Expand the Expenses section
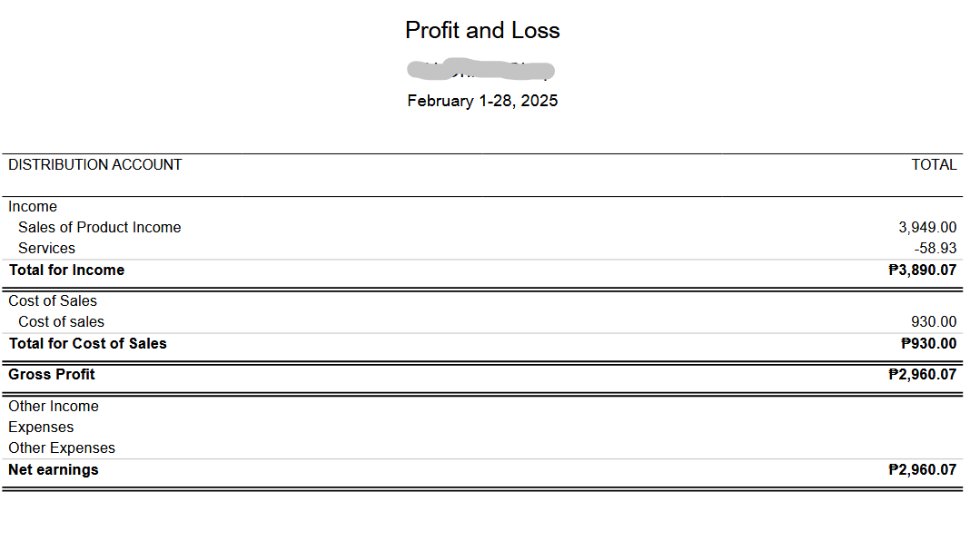 coord(41,428)
